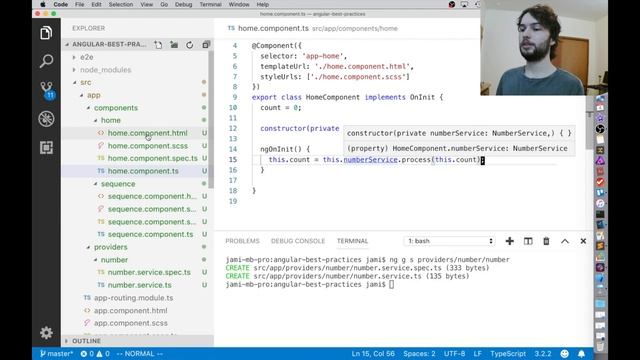640x360 pixels.
Task: Open the Go menu
Action: click(x=164, y=4)
